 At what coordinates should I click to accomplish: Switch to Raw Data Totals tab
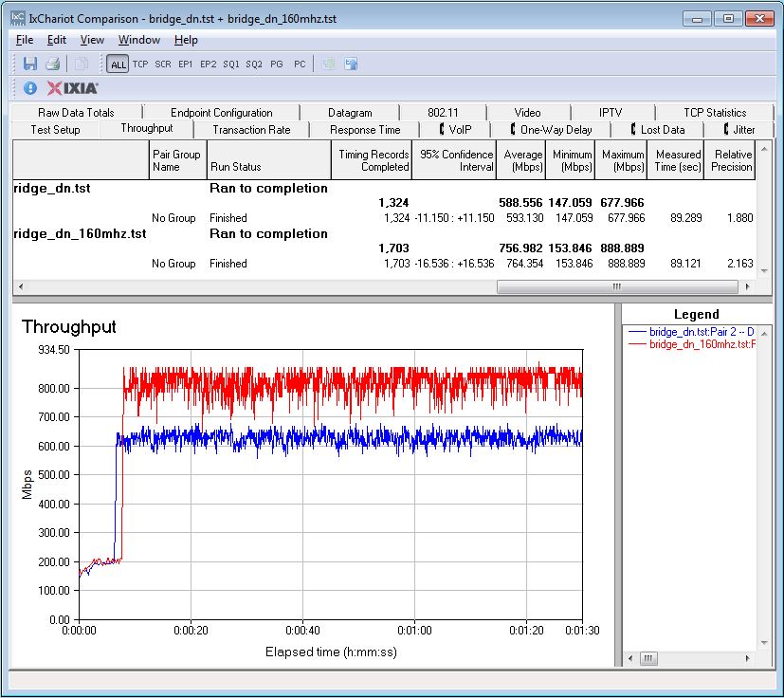(76, 113)
